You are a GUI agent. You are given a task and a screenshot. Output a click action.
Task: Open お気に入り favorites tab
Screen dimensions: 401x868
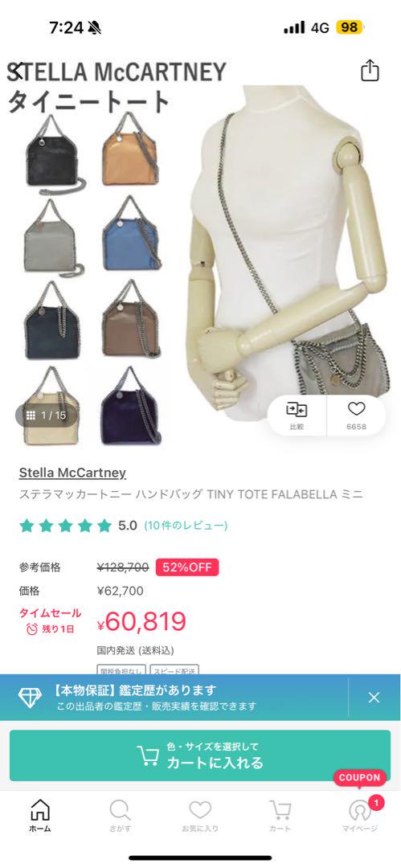click(200, 816)
